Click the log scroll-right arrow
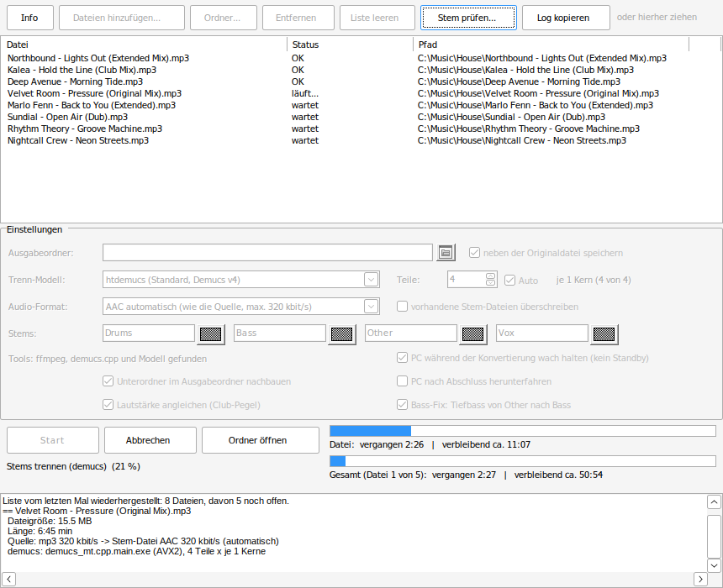 700,580
